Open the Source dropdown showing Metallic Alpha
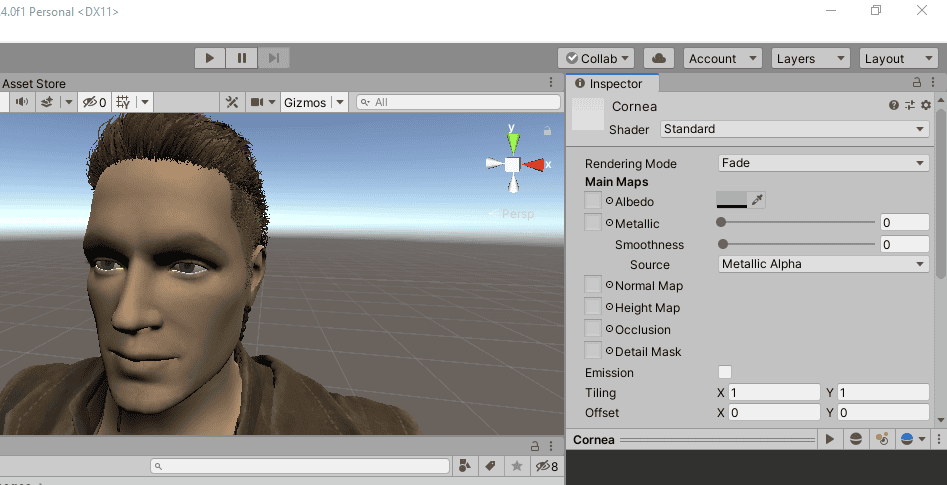947x485 pixels. point(823,264)
